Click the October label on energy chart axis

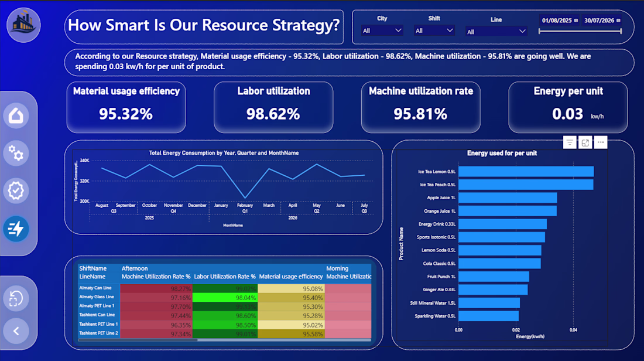coord(149,205)
